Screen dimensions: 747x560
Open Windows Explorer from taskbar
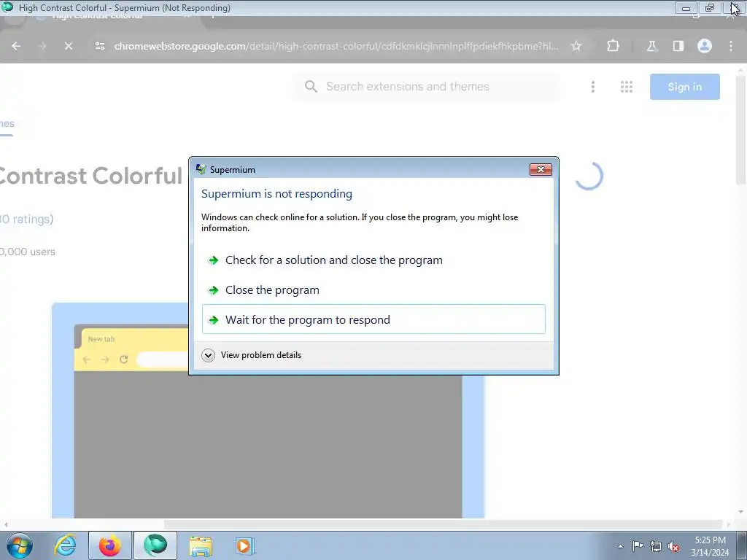pyautogui.click(x=201, y=545)
